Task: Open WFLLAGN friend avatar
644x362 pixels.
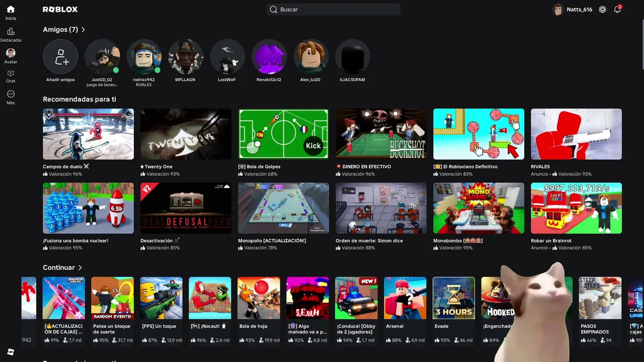Action: 186,57
